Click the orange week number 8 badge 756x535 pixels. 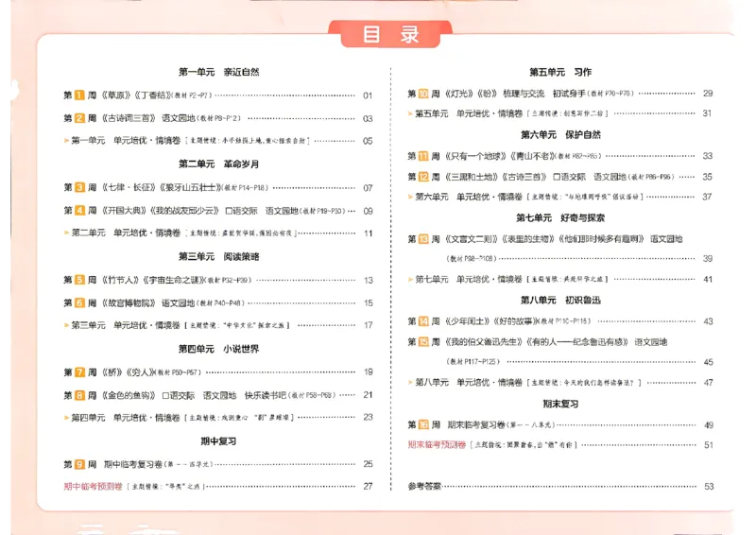79,395
